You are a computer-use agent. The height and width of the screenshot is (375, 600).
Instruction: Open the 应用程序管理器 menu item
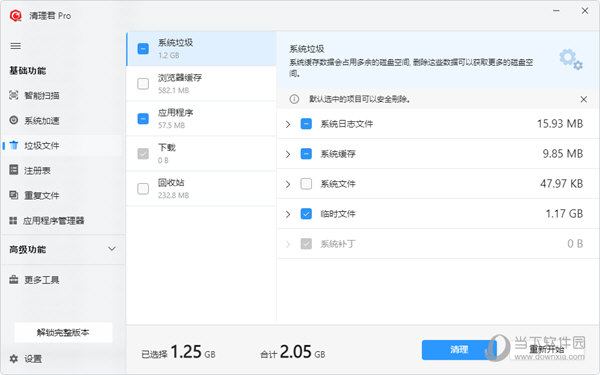(x=62, y=220)
